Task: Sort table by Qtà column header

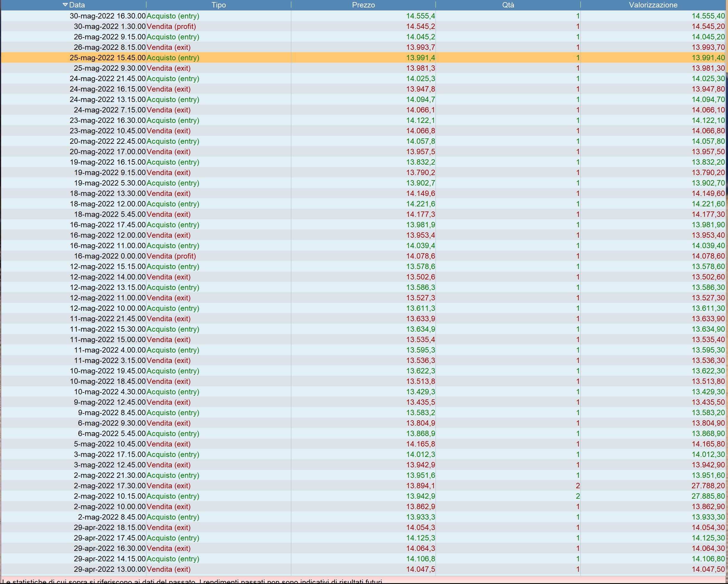Action: [508, 5]
